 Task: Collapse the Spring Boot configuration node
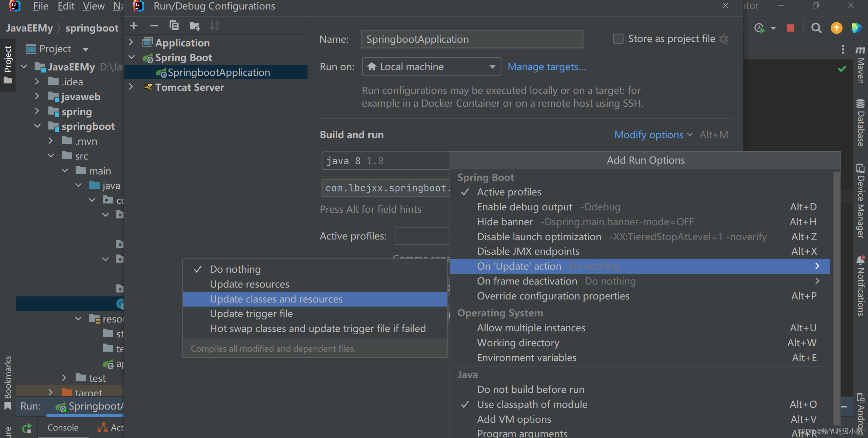click(x=132, y=57)
